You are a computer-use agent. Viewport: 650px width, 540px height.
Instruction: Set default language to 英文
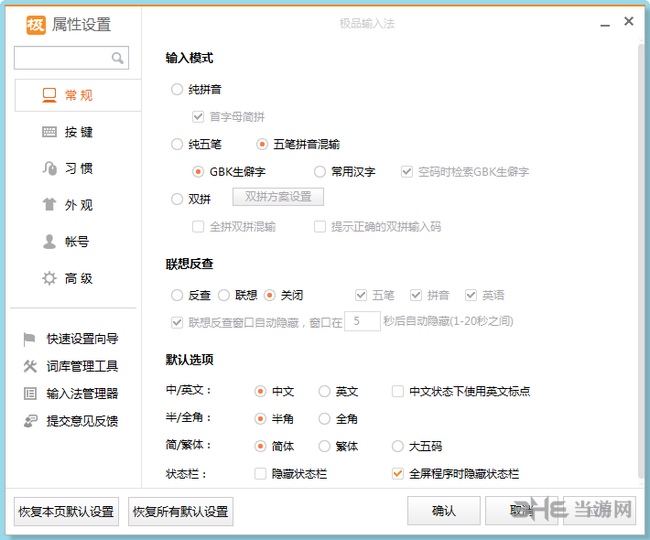pyautogui.click(x=324, y=391)
